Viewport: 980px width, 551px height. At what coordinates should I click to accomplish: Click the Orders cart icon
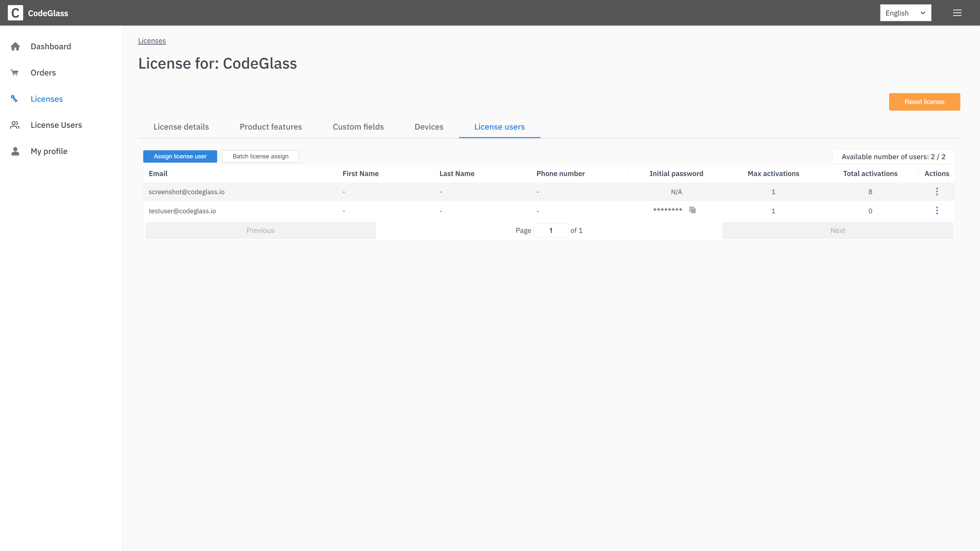coord(15,73)
